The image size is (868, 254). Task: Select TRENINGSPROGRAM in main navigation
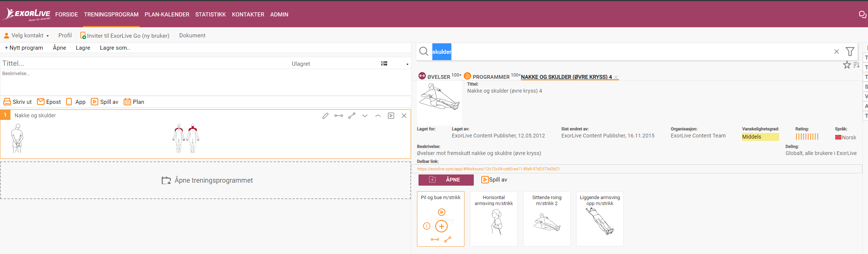coord(111,15)
